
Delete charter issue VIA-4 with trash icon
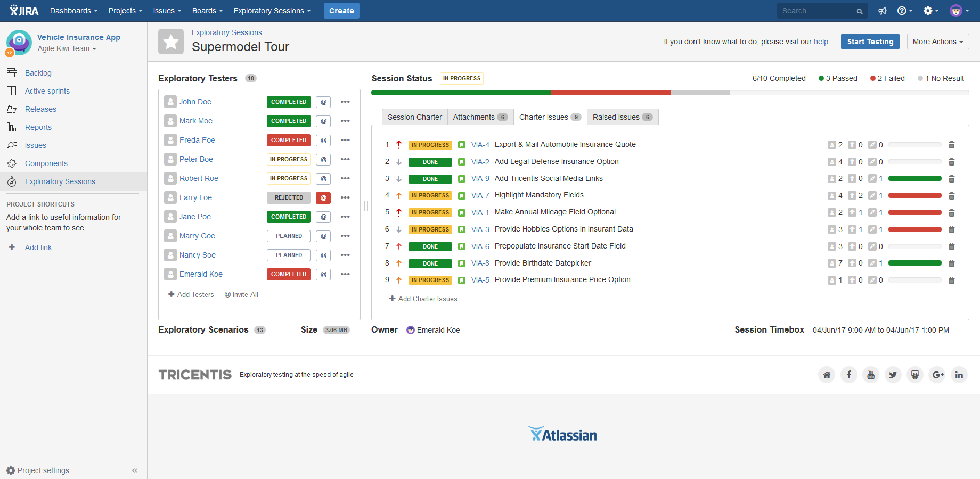coord(952,145)
